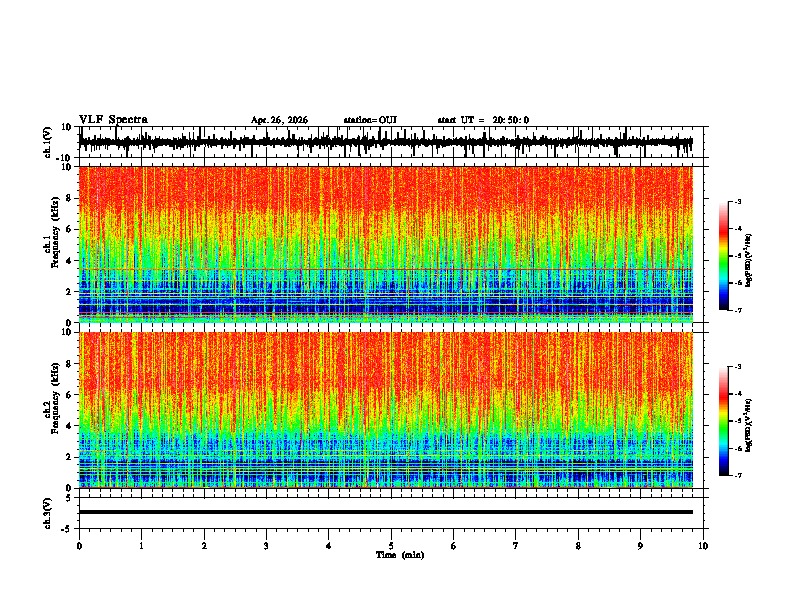792x612 pixels.
Task: Click the start UT 20:50:0 label
Action: [483, 120]
